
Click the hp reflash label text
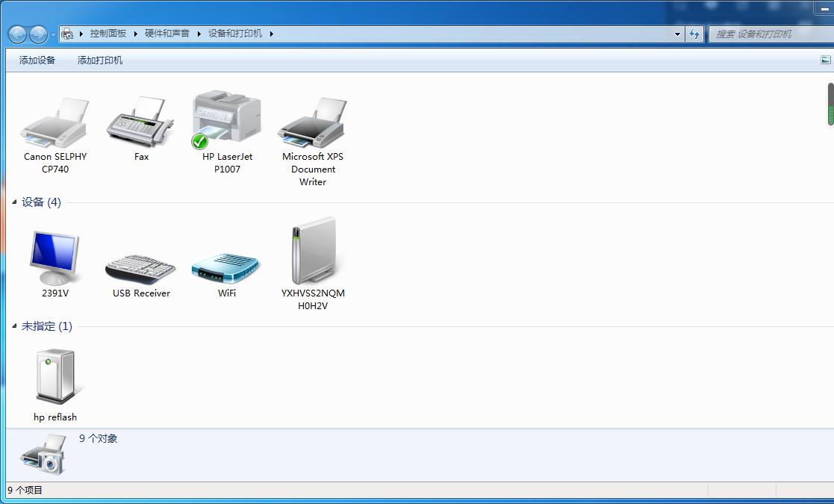(55, 417)
